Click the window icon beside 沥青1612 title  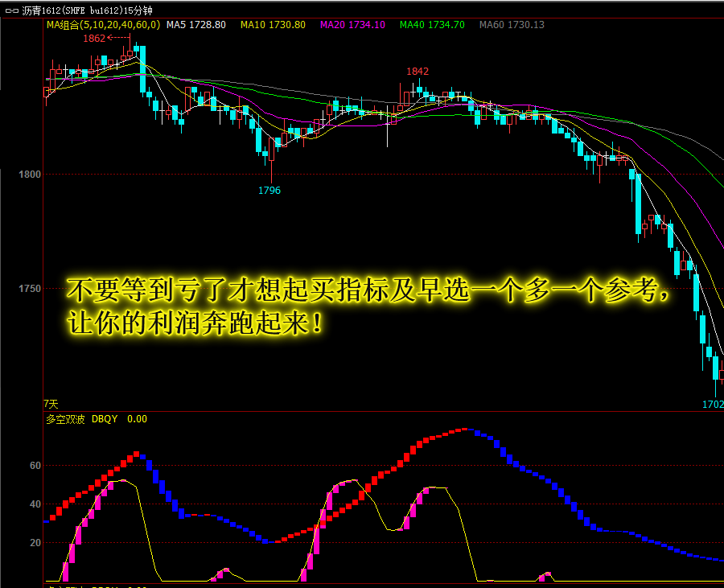(x=11, y=10)
